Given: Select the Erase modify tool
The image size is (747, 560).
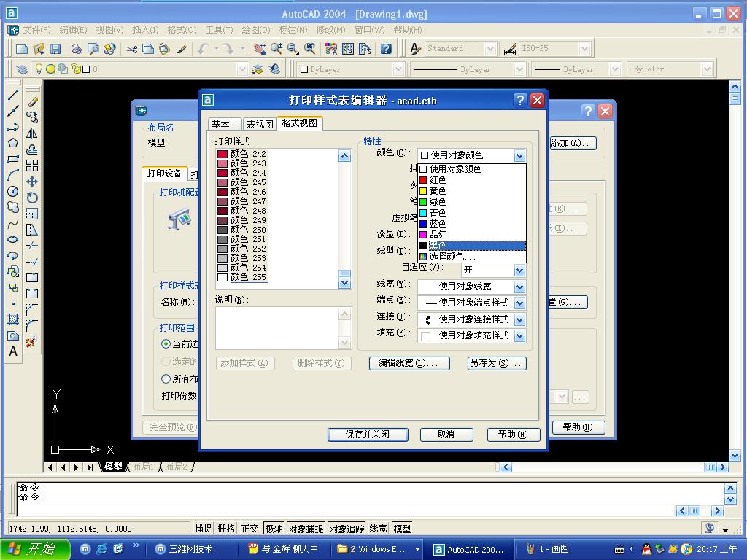Looking at the screenshot, I should (x=32, y=101).
